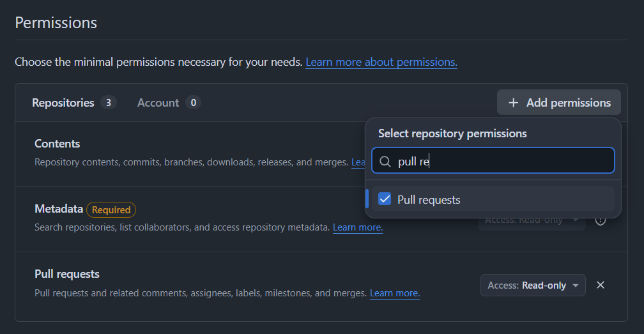Follow Learn more link under Metadata
Viewport: 644px width, 334px height.
[x=358, y=227]
